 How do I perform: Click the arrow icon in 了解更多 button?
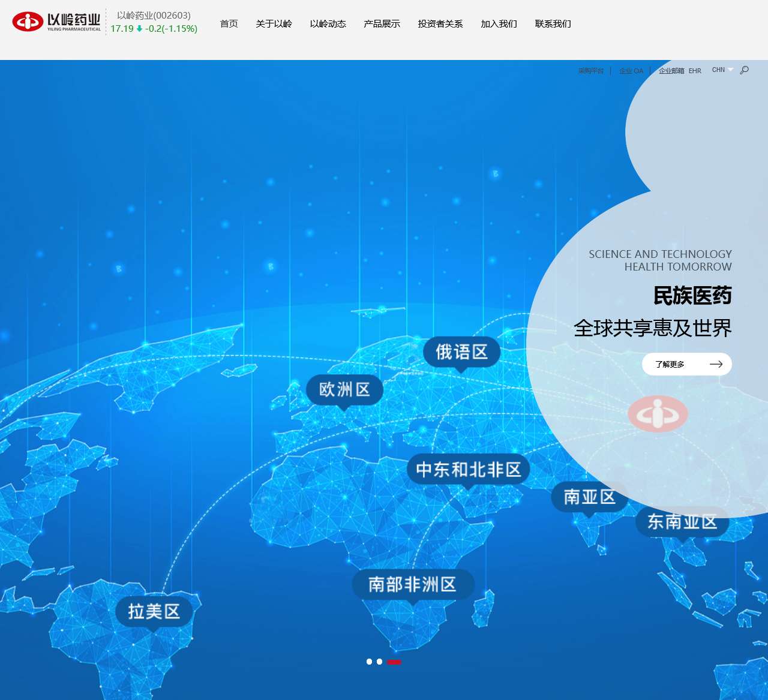716,364
